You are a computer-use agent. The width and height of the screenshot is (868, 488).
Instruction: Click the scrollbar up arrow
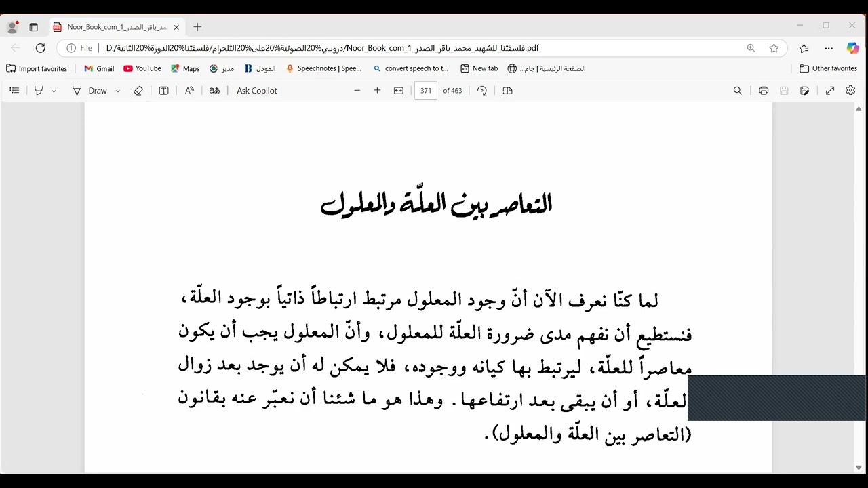(859, 109)
